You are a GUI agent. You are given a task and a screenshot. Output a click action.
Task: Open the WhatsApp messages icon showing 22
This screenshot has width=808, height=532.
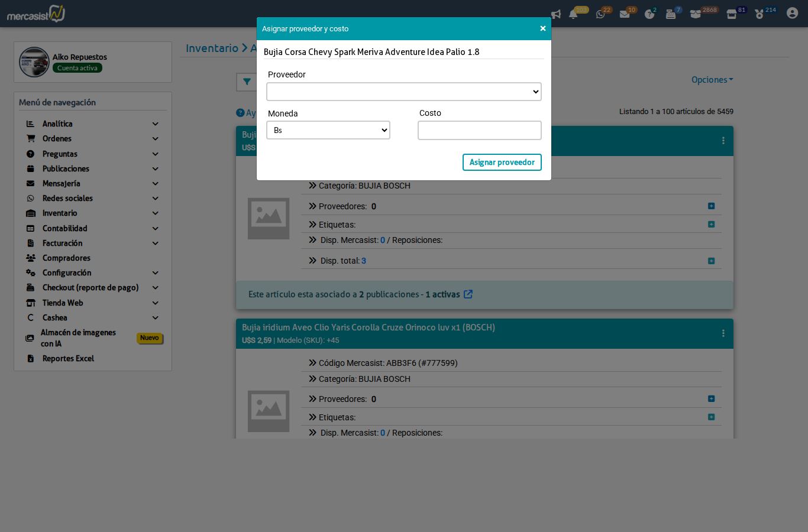point(600,13)
